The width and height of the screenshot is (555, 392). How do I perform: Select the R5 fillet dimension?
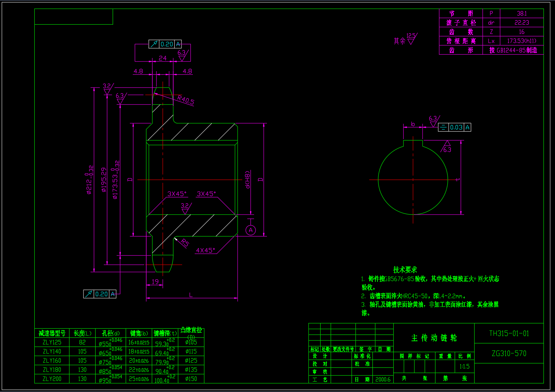tap(185, 243)
